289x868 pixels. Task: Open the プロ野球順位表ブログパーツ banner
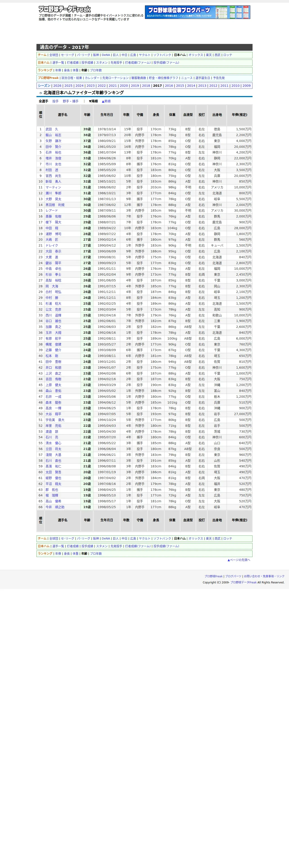pyautogui.click(x=197, y=12)
